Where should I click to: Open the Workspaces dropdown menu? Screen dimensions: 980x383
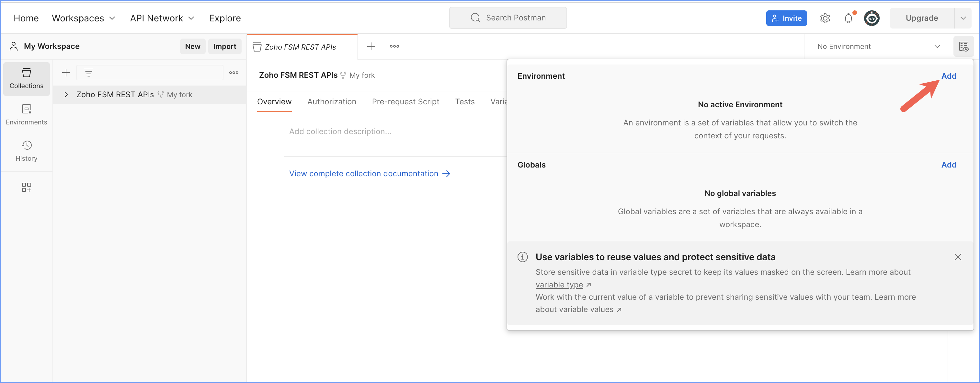tap(83, 18)
